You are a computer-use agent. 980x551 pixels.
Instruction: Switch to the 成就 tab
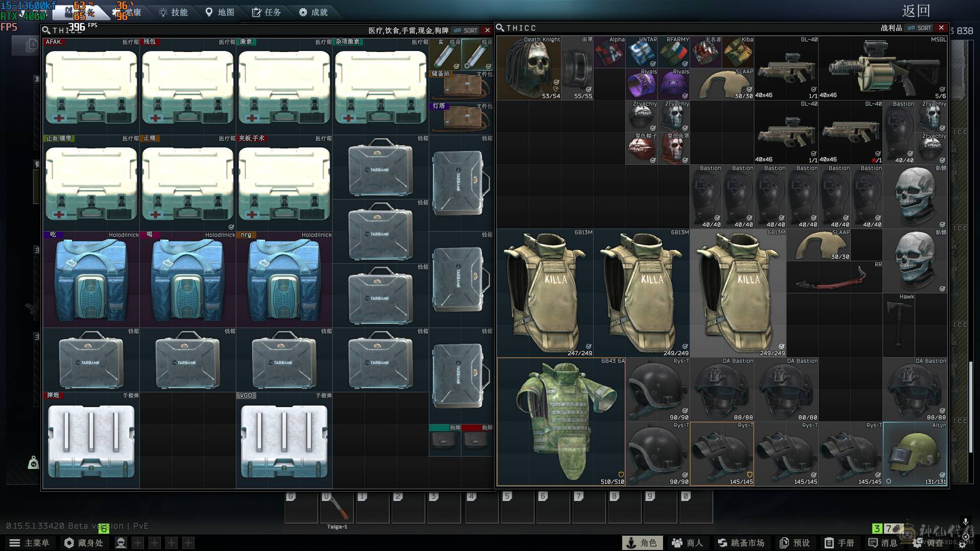point(313,12)
